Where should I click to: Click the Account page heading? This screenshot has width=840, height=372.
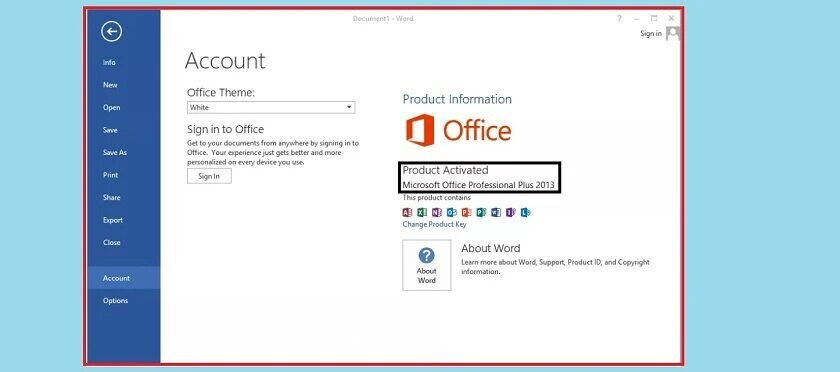pyautogui.click(x=225, y=61)
